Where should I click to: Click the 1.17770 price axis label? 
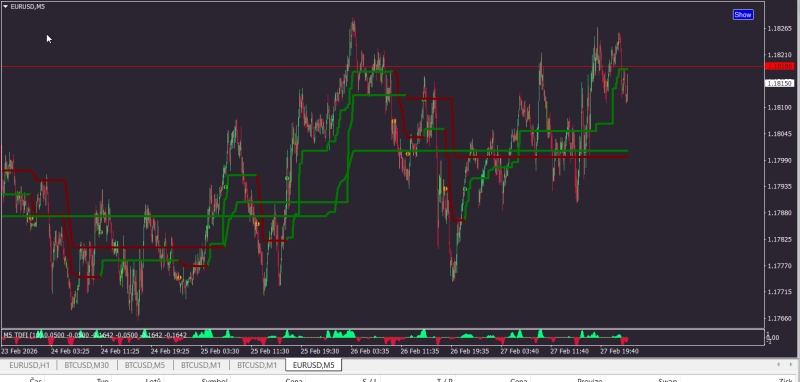click(x=780, y=266)
